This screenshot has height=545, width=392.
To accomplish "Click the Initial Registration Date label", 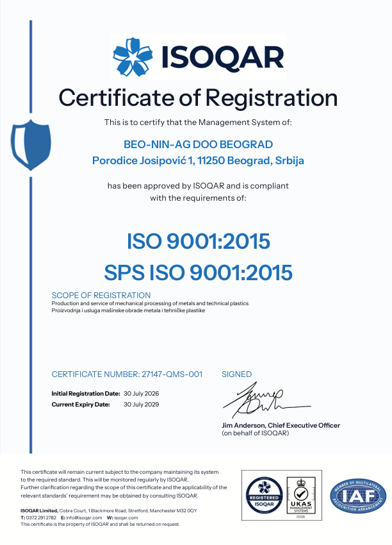I will (x=86, y=394).
